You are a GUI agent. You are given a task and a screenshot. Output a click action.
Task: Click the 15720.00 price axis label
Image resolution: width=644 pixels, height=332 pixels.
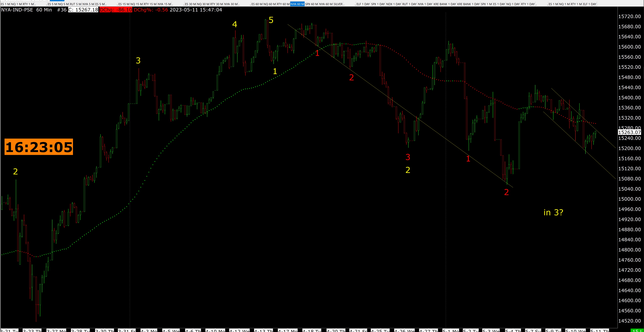click(x=629, y=17)
